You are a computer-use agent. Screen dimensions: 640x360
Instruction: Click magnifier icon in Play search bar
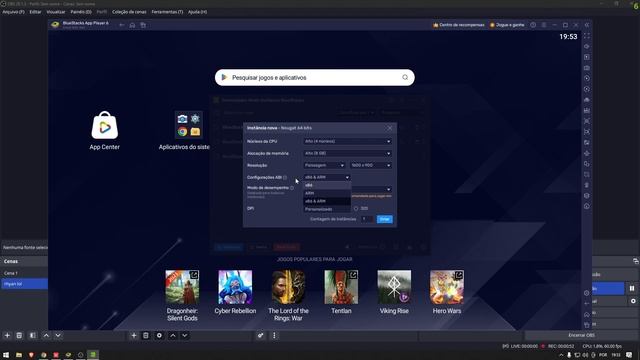405,77
